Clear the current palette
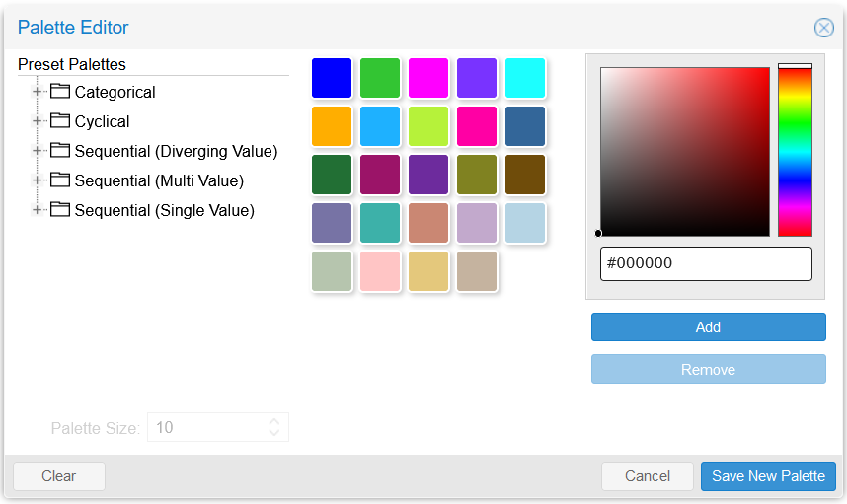Viewport: 847px width, 504px height. pos(58,476)
